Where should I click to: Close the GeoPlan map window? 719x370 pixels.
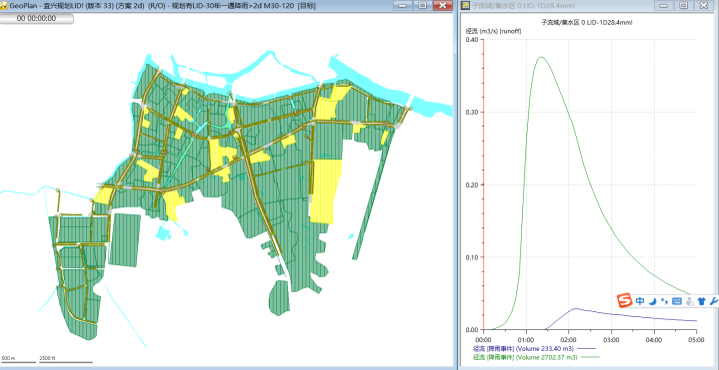point(442,6)
